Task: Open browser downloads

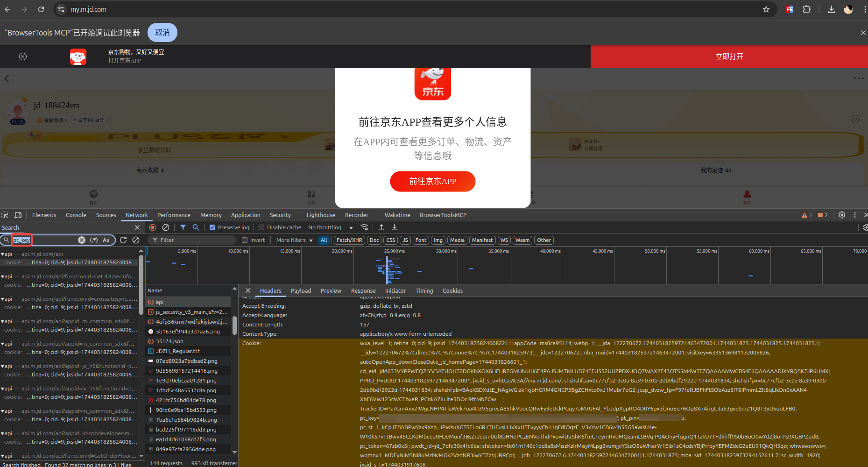Action: point(832,9)
